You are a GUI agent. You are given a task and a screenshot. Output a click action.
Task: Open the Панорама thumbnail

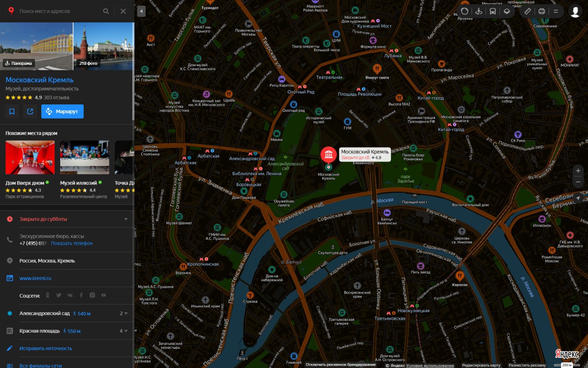[x=36, y=46]
